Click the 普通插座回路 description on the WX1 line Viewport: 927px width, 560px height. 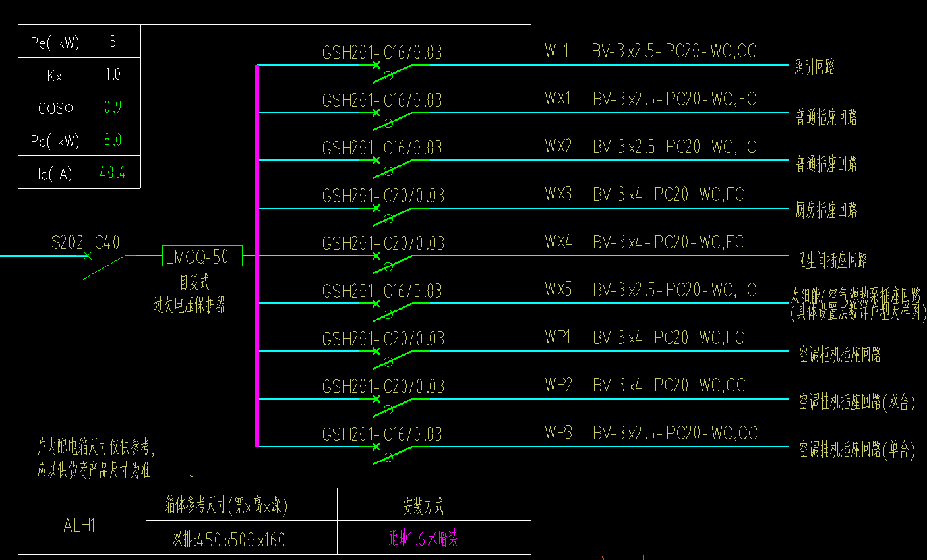pos(827,117)
